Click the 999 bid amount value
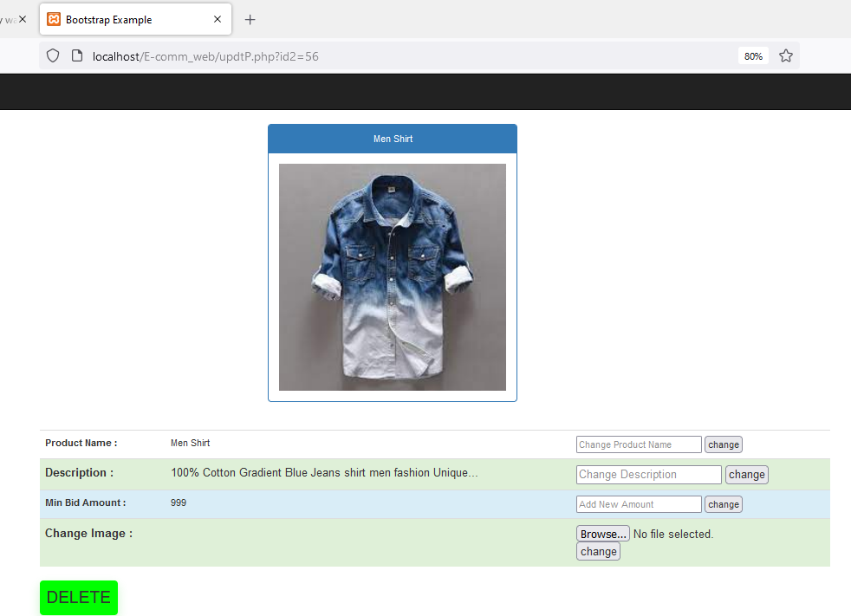 coord(178,503)
